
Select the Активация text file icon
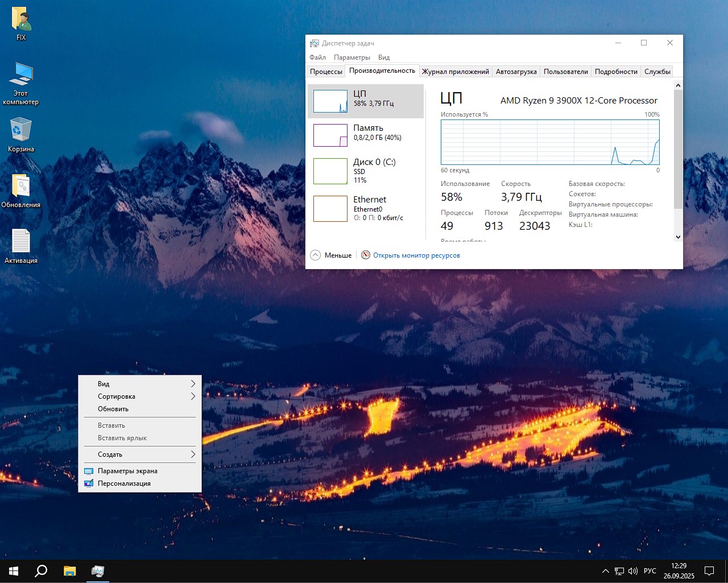pos(21,246)
